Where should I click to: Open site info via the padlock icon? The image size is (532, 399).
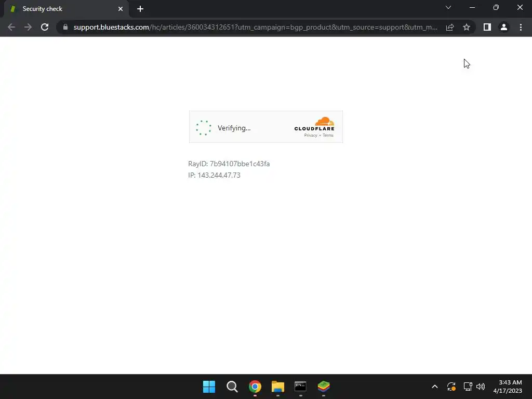(x=65, y=27)
